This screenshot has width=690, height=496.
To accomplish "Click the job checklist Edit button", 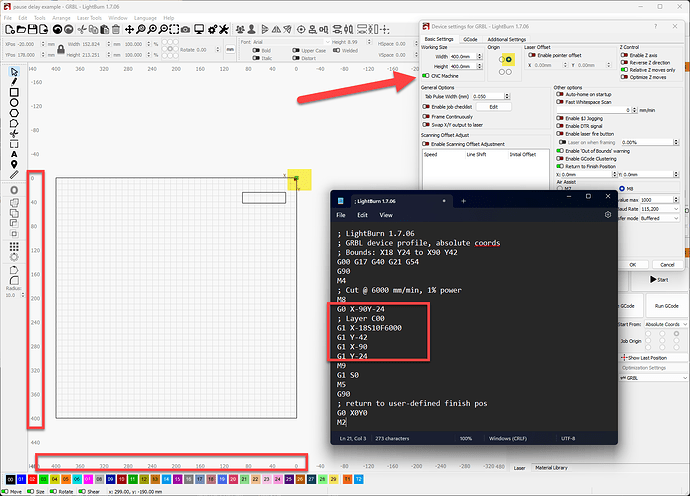I will (x=494, y=107).
